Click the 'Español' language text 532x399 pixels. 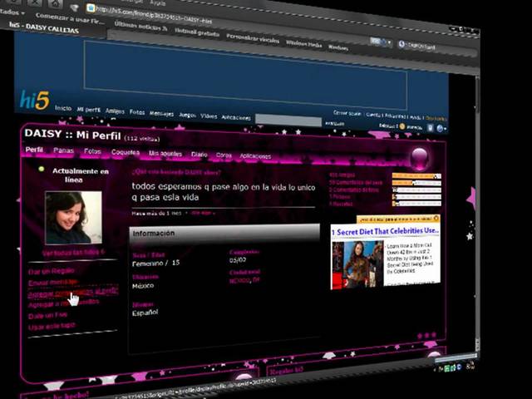(145, 313)
